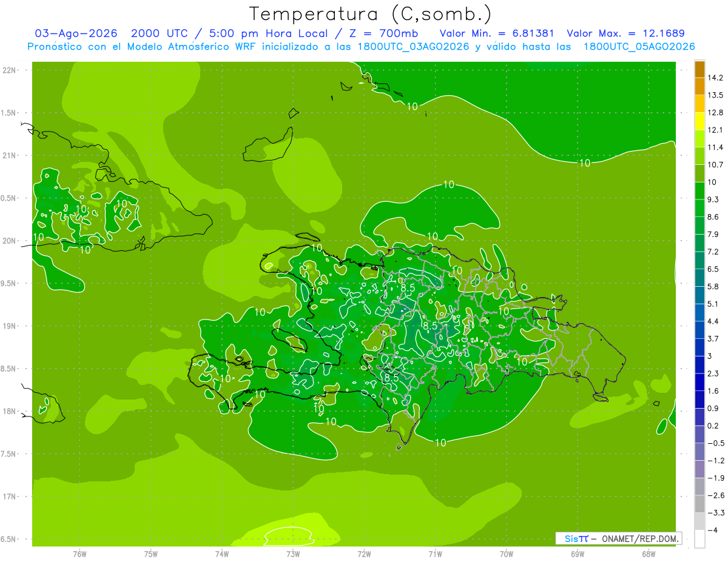Viewport: 728px width, 562px height.
Task: Pick the deep blue swatch between 1.6 and 2.3
Action: click(x=700, y=382)
